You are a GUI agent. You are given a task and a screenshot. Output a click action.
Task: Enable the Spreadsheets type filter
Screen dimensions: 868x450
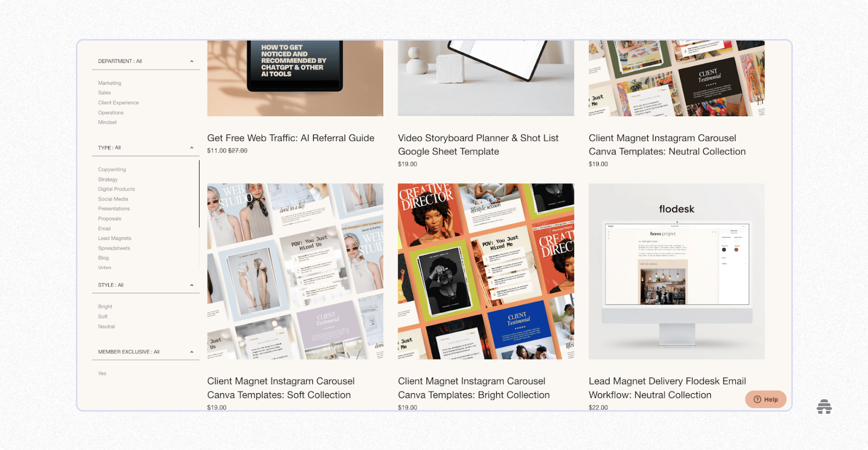[114, 248]
